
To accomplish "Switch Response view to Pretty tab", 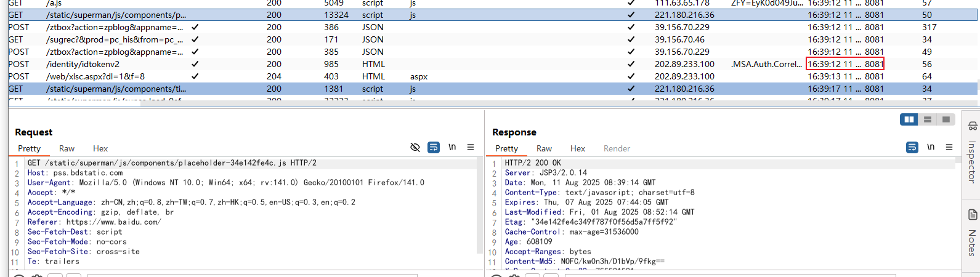I will 506,148.
